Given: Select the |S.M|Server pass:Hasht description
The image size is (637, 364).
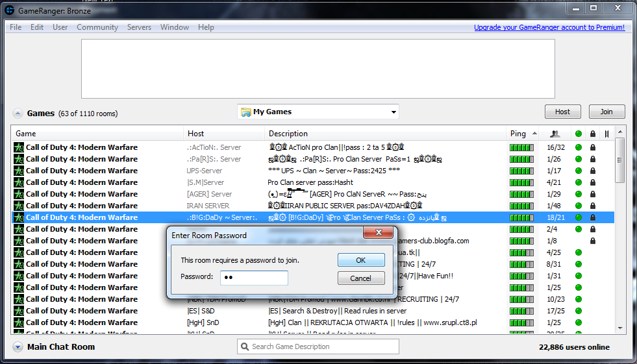Looking at the screenshot, I should click(x=310, y=182).
